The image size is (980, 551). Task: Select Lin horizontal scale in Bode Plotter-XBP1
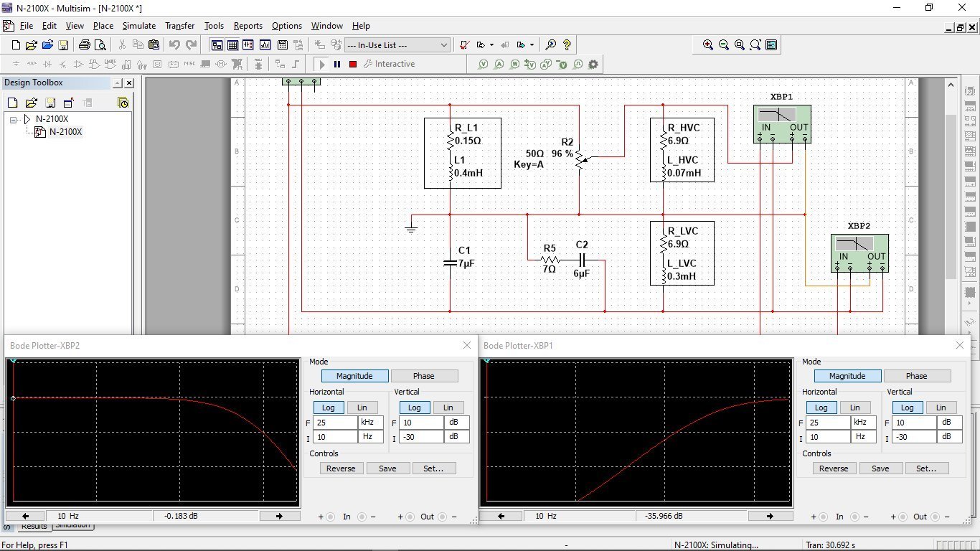coord(854,408)
